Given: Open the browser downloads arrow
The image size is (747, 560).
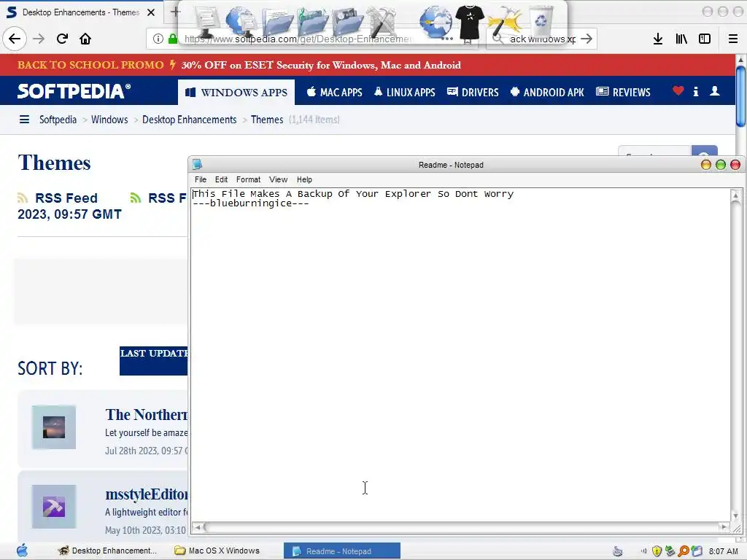Looking at the screenshot, I should click(x=658, y=39).
